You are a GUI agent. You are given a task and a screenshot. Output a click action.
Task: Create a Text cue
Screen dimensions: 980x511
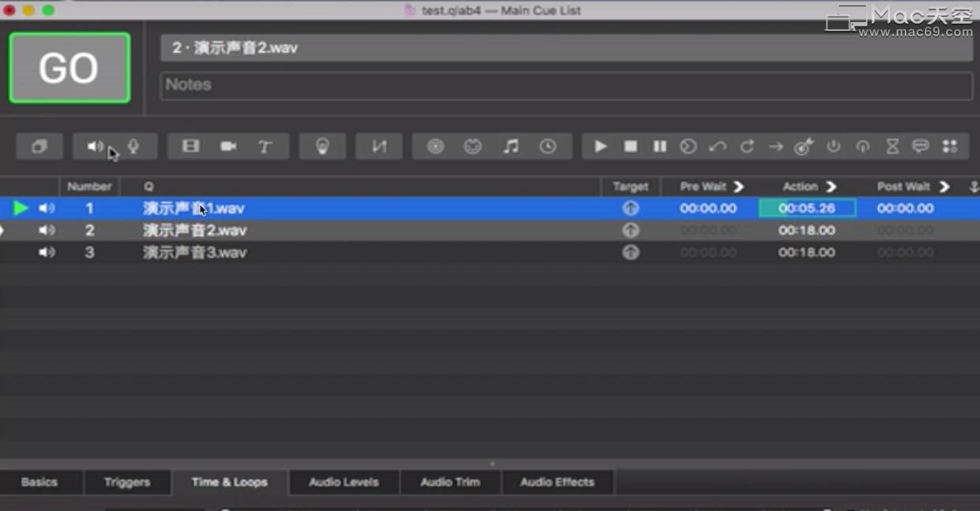tap(266, 146)
